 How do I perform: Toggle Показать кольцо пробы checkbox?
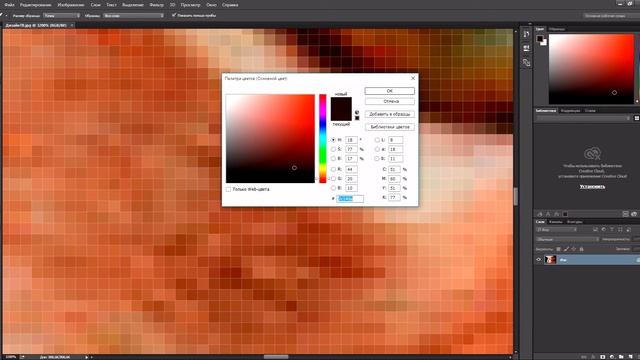click(174, 16)
